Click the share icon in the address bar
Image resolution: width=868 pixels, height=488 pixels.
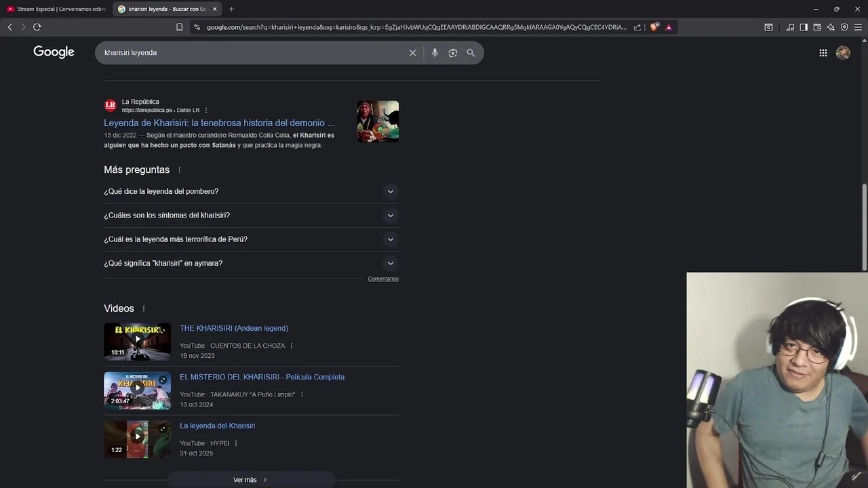(637, 27)
